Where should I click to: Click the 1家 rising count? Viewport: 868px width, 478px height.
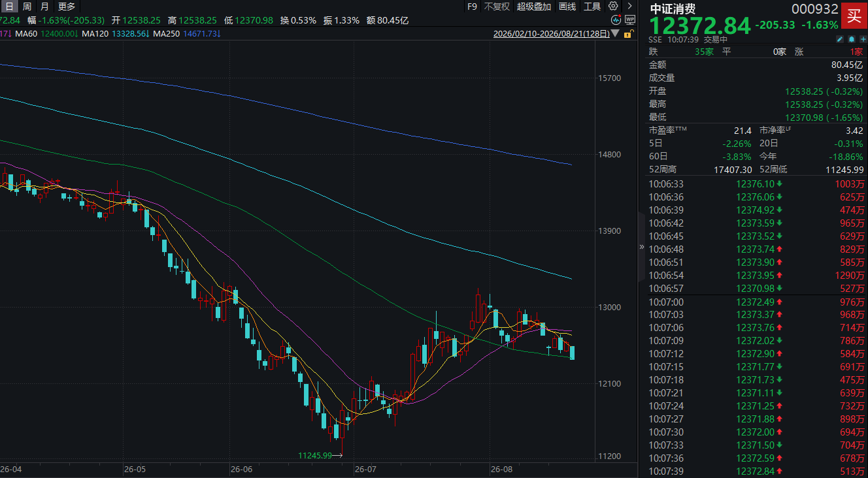tap(857, 52)
